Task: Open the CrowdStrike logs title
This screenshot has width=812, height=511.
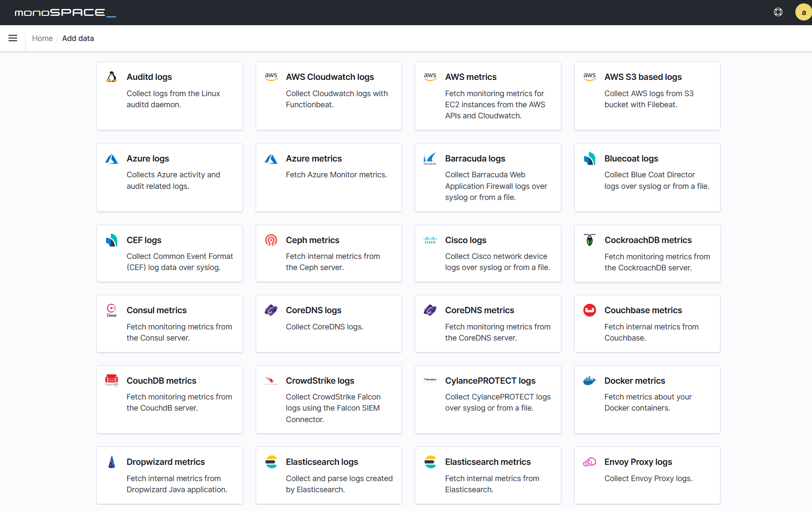Action: coord(320,381)
